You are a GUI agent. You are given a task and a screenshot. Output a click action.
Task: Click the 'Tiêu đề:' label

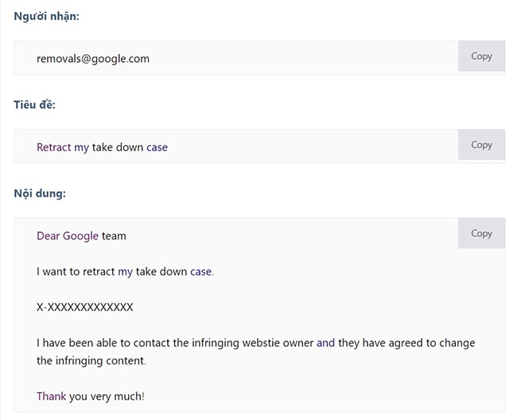coord(34,104)
